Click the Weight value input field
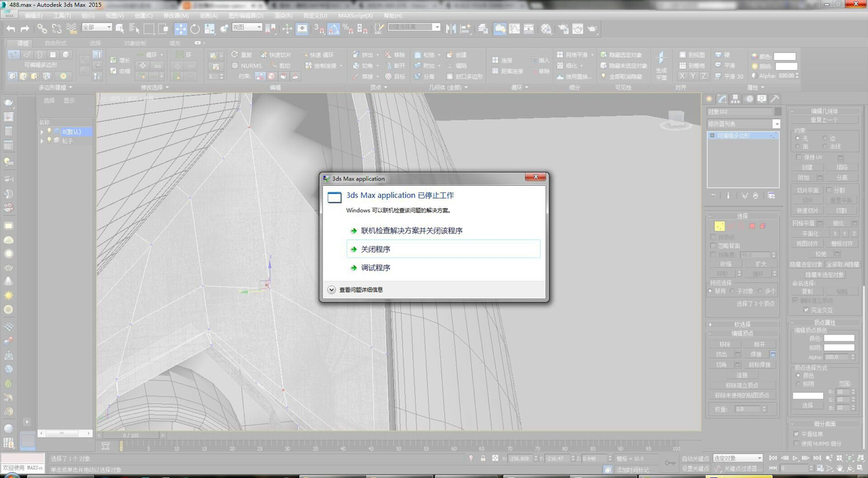 tap(748, 409)
